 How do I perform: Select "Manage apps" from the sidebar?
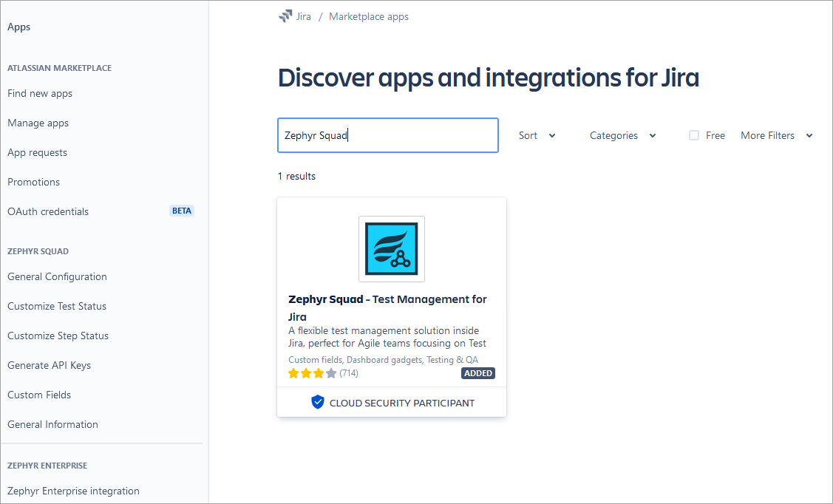click(38, 123)
